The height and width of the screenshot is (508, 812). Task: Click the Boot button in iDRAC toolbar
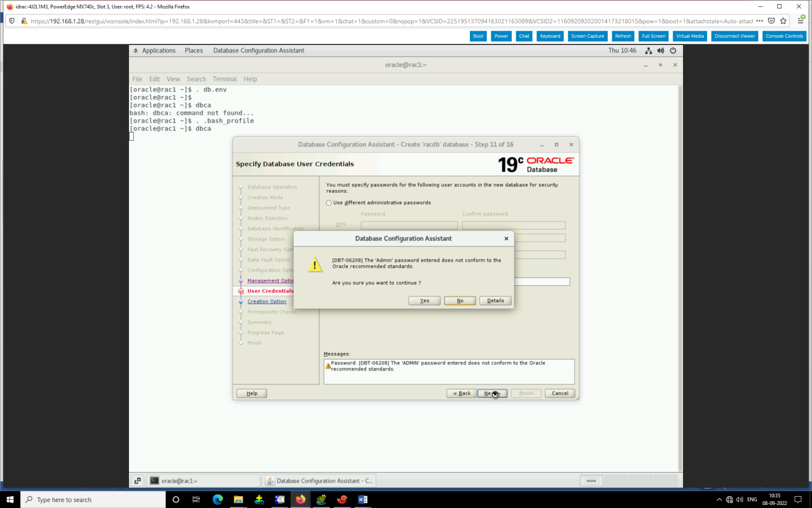pos(479,36)
